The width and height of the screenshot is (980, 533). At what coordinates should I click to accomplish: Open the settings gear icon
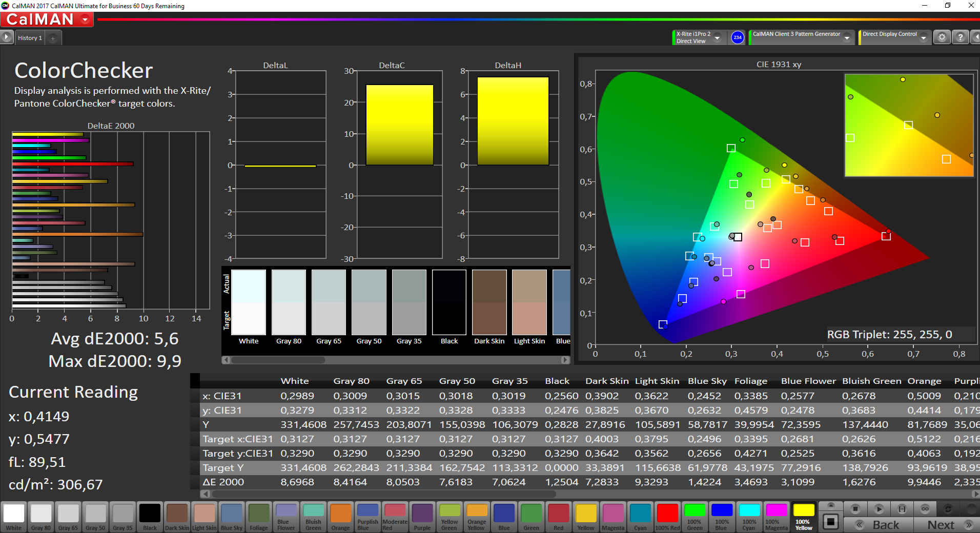coord(942,37)
